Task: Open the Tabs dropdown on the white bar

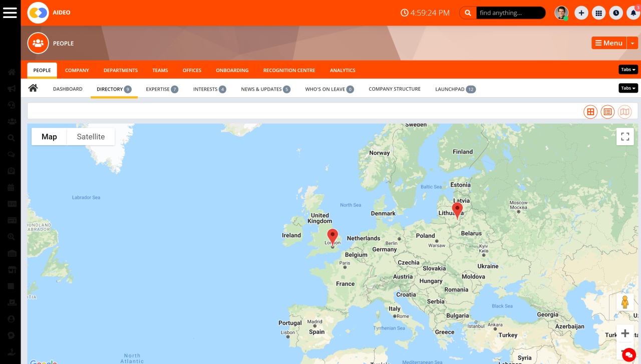Action: tap(628, 88)
